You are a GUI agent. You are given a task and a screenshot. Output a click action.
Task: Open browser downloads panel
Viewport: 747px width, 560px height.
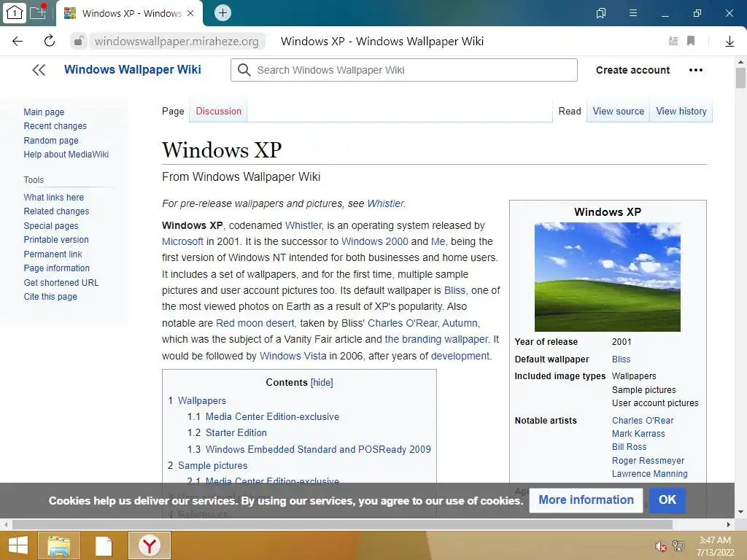729,42
